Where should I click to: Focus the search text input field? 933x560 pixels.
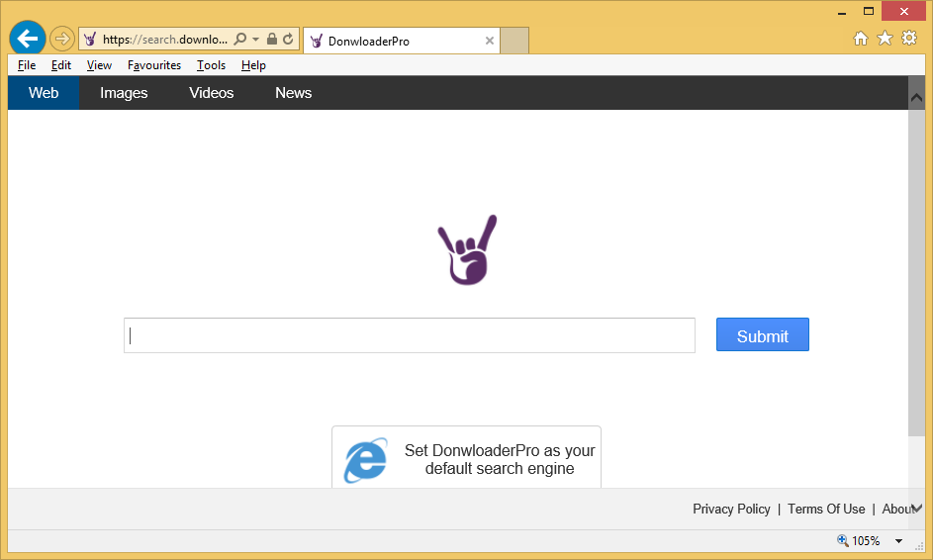410,335
